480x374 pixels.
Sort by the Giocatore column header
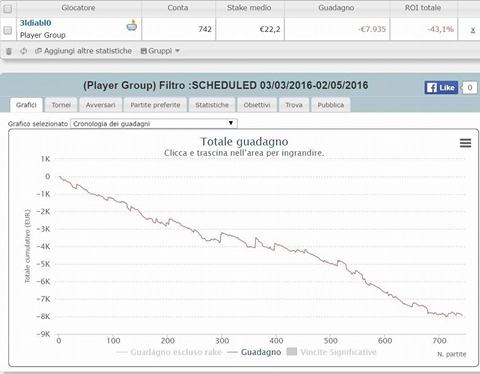point(78,8)
